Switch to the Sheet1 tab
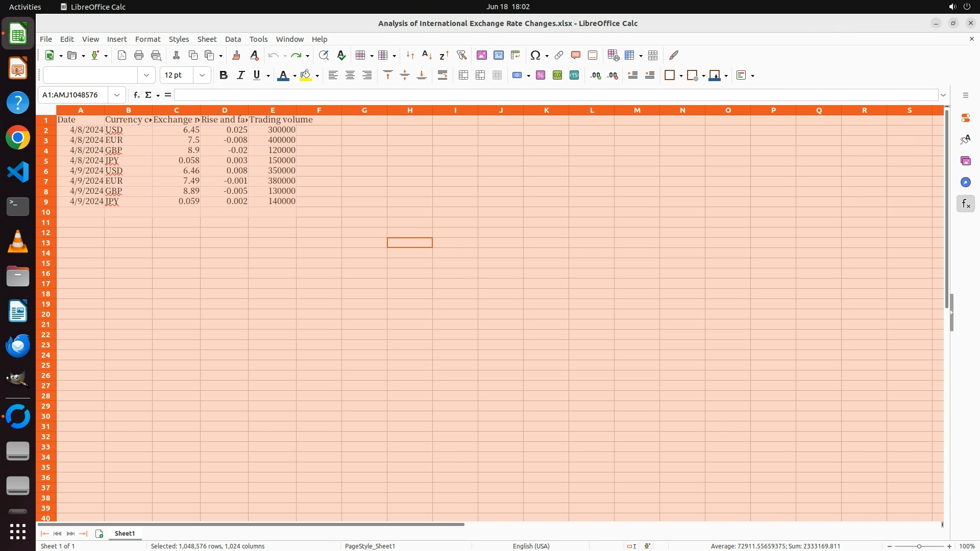This screenshot has width=980, height=551. click(125, 533)
